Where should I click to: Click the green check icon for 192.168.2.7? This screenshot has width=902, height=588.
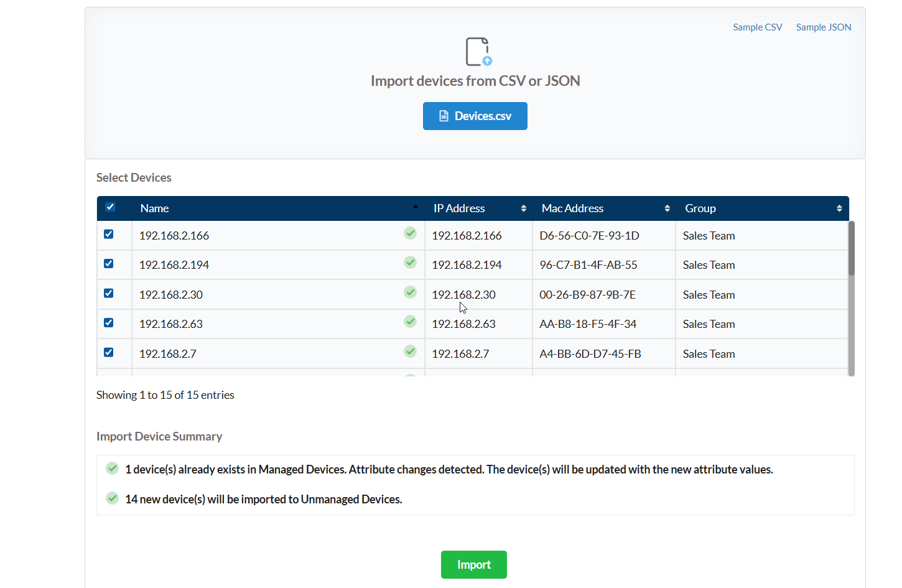click(x=410, y=352)
